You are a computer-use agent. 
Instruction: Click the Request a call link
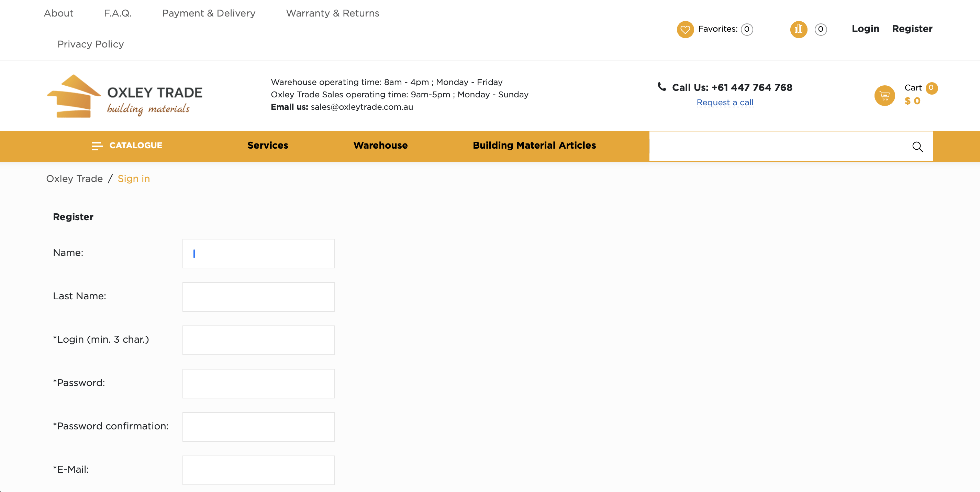click(x=725, y=103)
